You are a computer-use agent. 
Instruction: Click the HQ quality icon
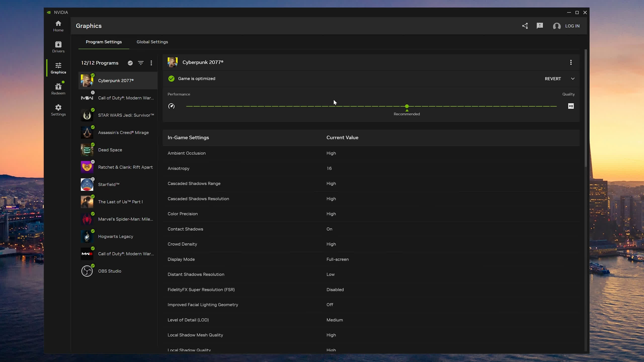(571, 106)
